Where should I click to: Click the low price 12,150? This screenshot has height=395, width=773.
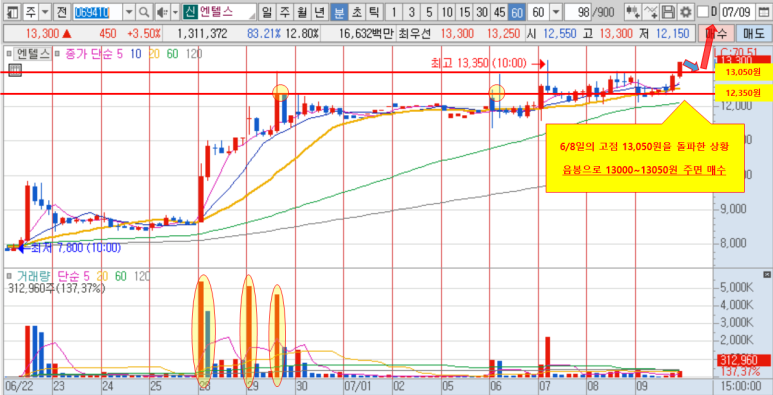coord(674,34)
